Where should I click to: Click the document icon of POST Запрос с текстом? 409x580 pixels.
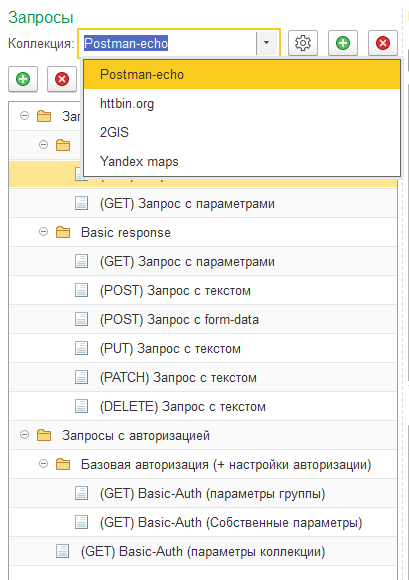[81, 290]
